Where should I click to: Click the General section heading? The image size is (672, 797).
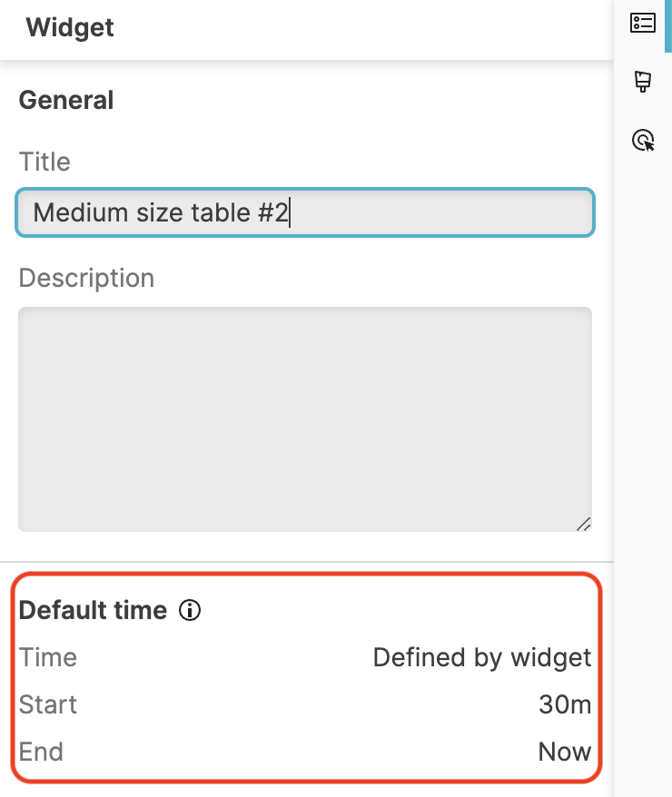point(65,100)
